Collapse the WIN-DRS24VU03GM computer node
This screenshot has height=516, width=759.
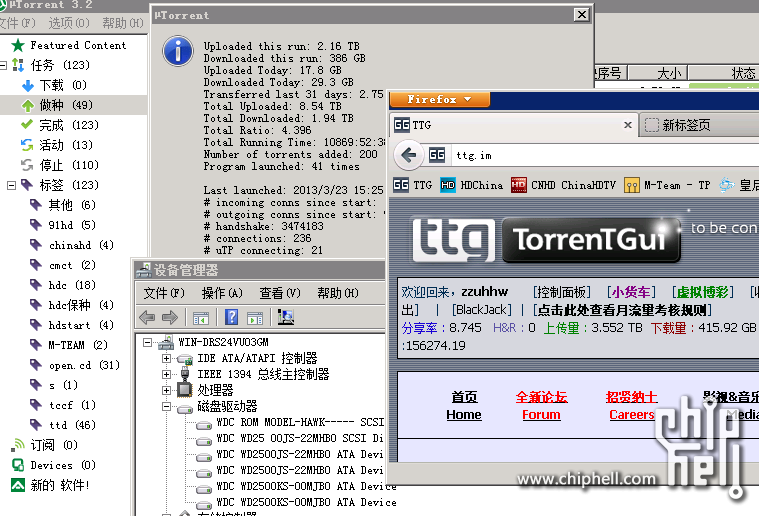(x=147, y=342)
